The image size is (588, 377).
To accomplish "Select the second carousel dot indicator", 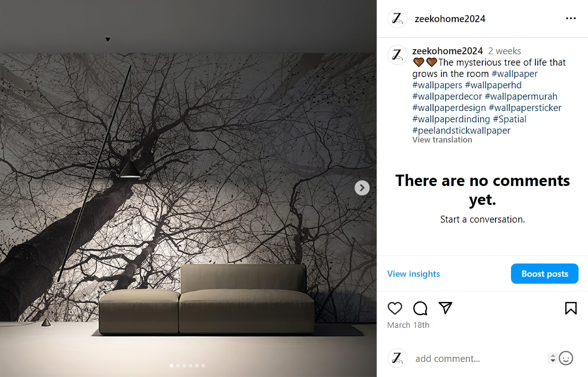I will tap(178, 366).
